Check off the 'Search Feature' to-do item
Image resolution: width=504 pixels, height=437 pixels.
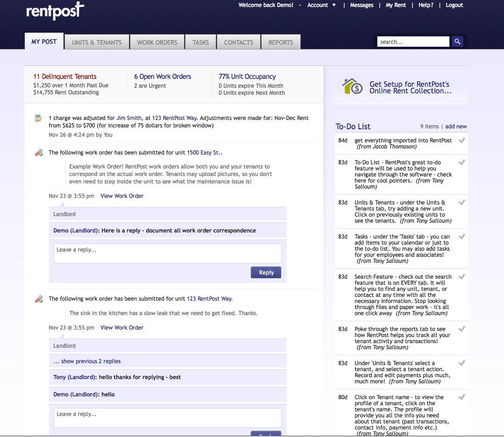click(x=461, y=276)
